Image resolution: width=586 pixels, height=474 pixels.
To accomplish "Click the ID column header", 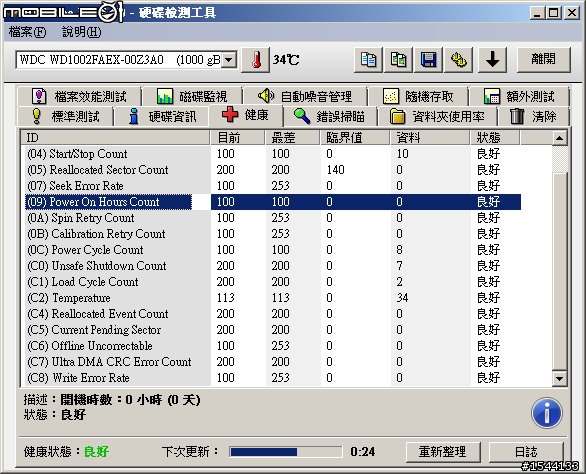I will [x=115, y=138].
